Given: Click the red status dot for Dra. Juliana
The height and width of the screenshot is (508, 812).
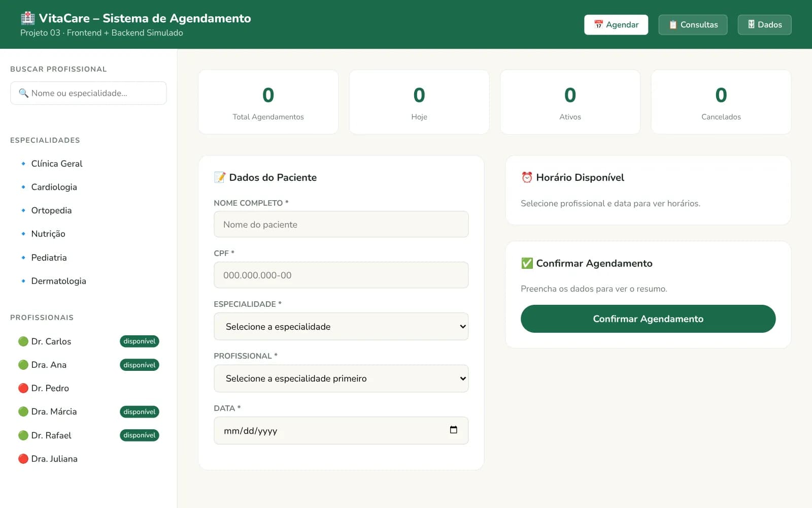Looking at the screenshot, I should [x=23, y=459].
